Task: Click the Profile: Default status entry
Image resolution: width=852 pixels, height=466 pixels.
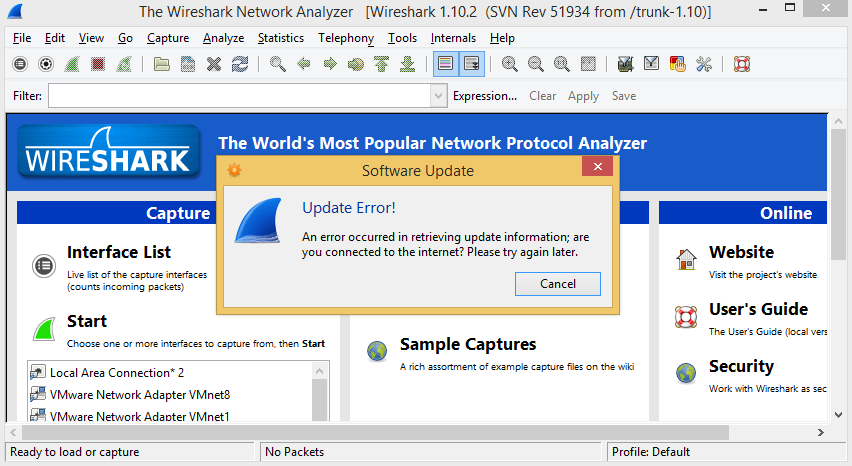Action: [x=651, y=452]
